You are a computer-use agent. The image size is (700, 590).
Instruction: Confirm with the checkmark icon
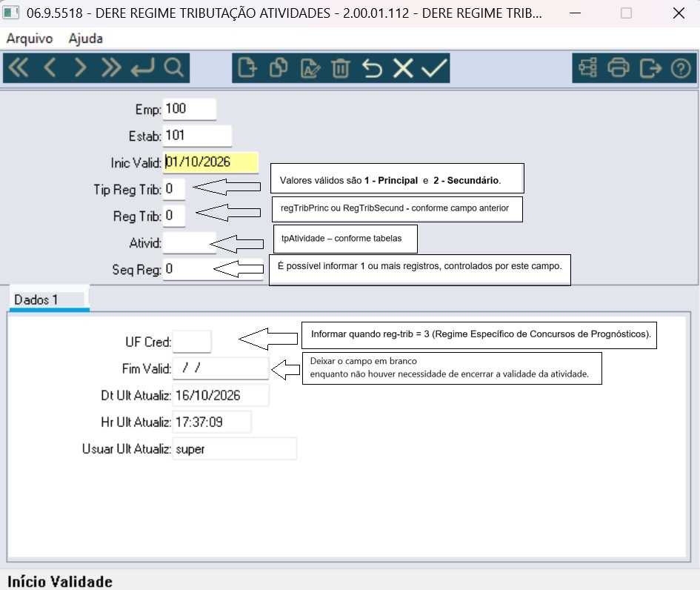434,68
